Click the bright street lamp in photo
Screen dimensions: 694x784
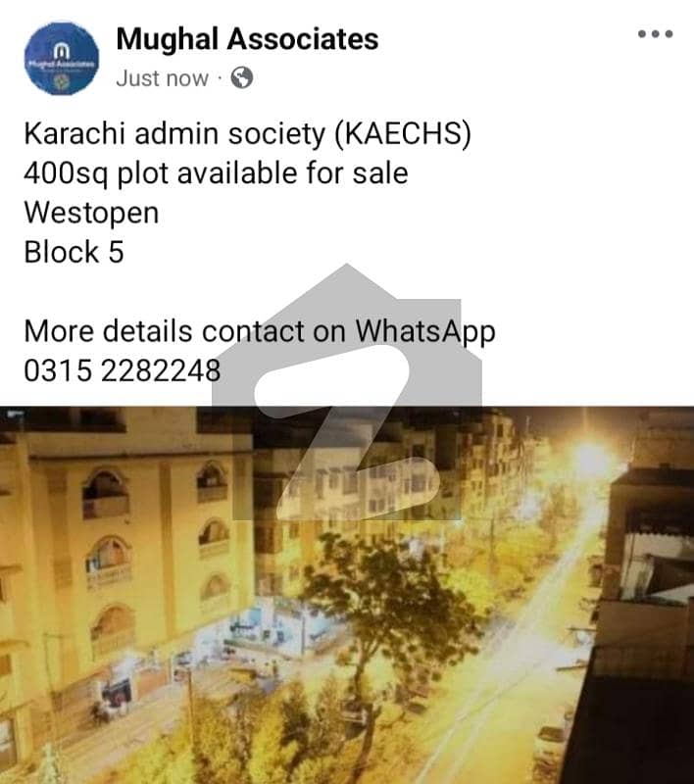pos(591,459)
